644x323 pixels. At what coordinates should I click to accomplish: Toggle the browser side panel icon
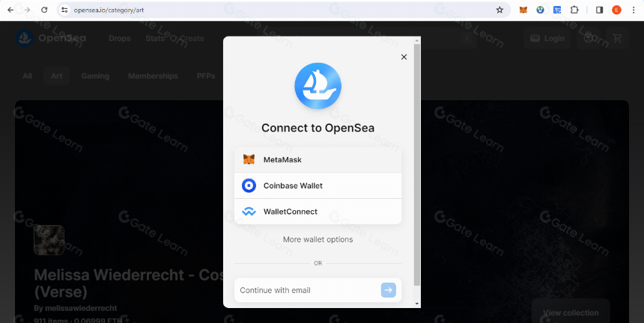[x=599, y=10]
